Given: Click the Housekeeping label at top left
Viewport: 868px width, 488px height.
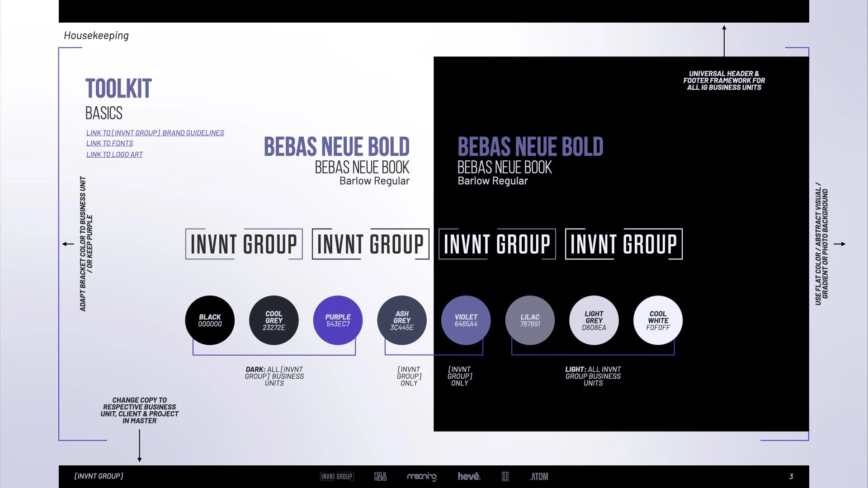Looking at the screenshot, I should [x=96, y=35].
